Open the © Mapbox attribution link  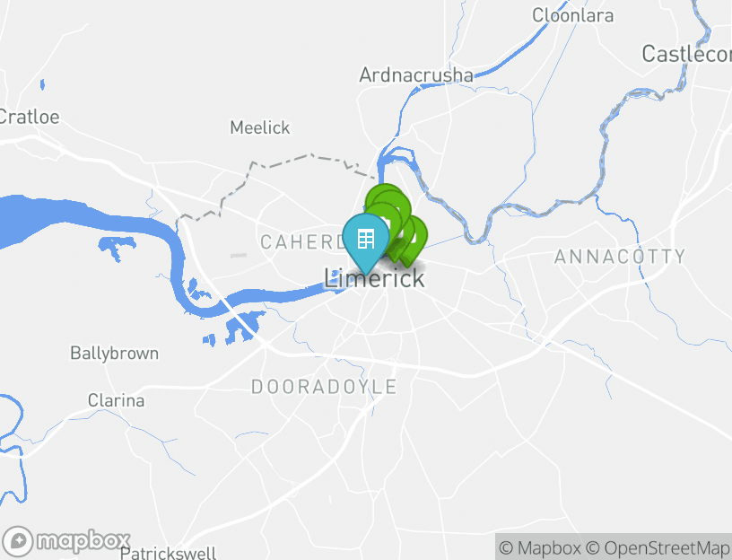point(540,547)
